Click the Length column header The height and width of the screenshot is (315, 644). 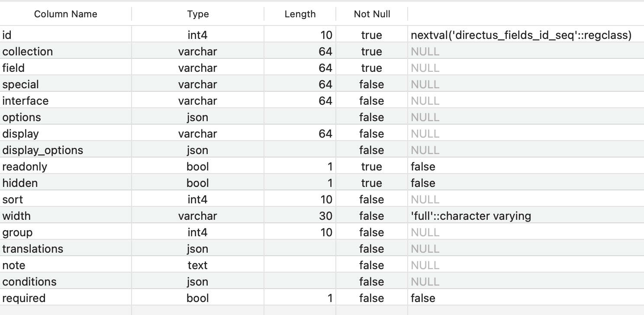pos(299,14)
